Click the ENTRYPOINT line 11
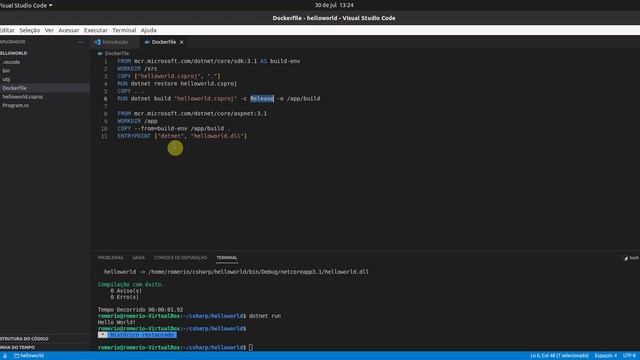The height and width of the screenshot is (360, 640). point(182,136)
